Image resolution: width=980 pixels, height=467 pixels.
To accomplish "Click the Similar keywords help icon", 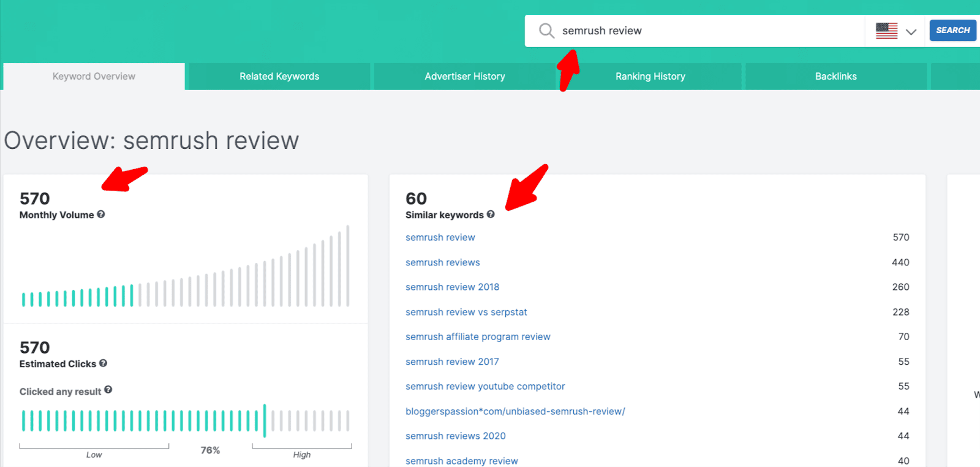I will (x=491, y=215).
